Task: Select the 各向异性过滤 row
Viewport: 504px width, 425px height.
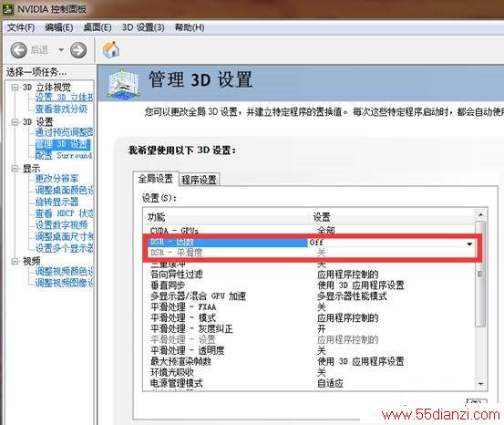Action: [310, 275]
